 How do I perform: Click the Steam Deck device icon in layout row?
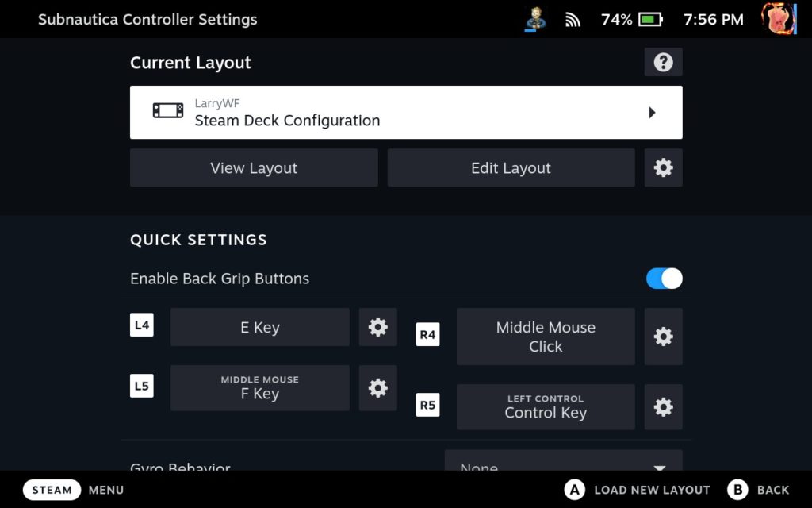tap(168, 111)
